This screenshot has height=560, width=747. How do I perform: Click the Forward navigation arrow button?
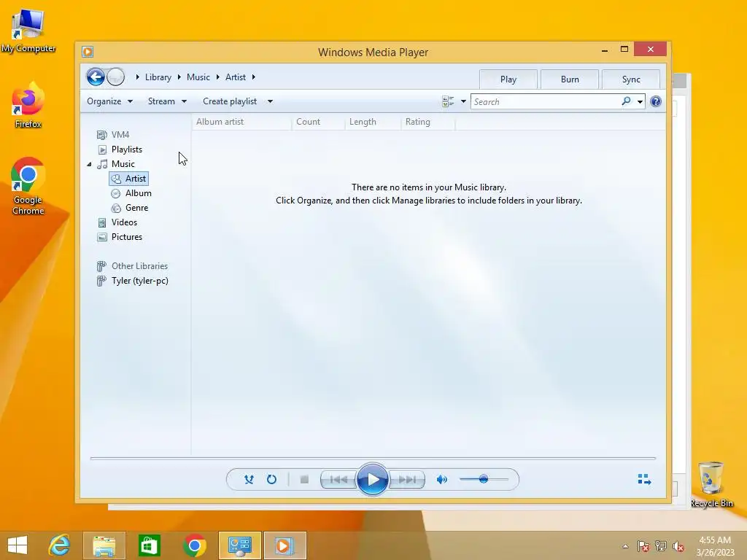pos(115,77)
